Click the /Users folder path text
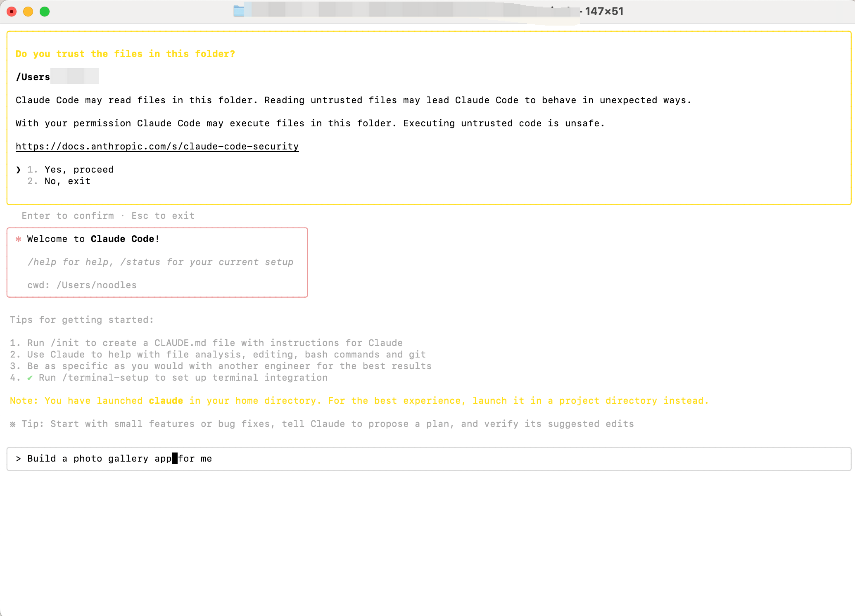855x616 pixels. coord(33,77)
